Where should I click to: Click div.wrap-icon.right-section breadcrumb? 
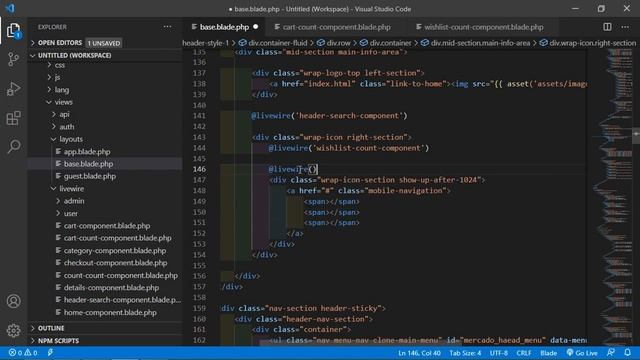[x=588, y=43]
